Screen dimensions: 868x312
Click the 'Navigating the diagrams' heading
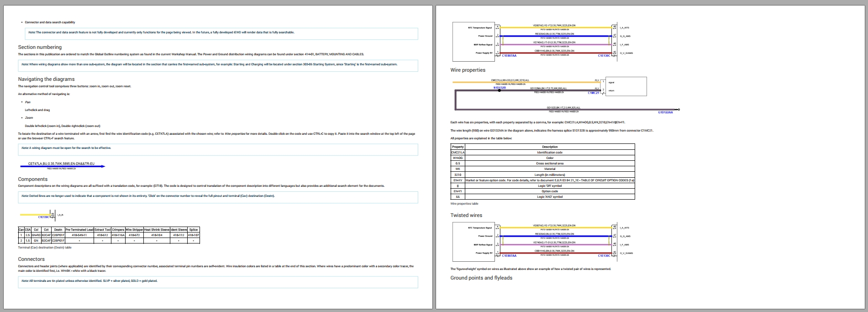[x=46, y=79]
